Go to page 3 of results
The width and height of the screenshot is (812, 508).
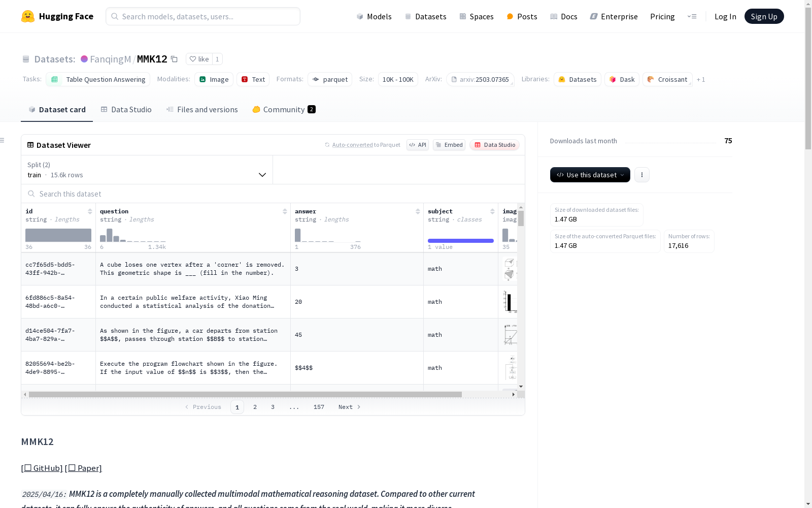tap(273, 407)
